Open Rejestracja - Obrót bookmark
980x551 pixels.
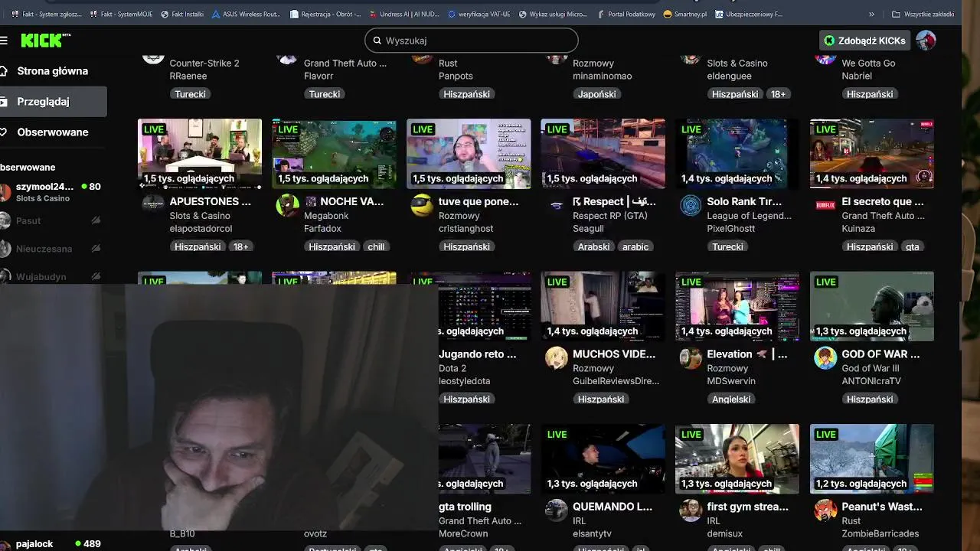(x=325, y=14)
